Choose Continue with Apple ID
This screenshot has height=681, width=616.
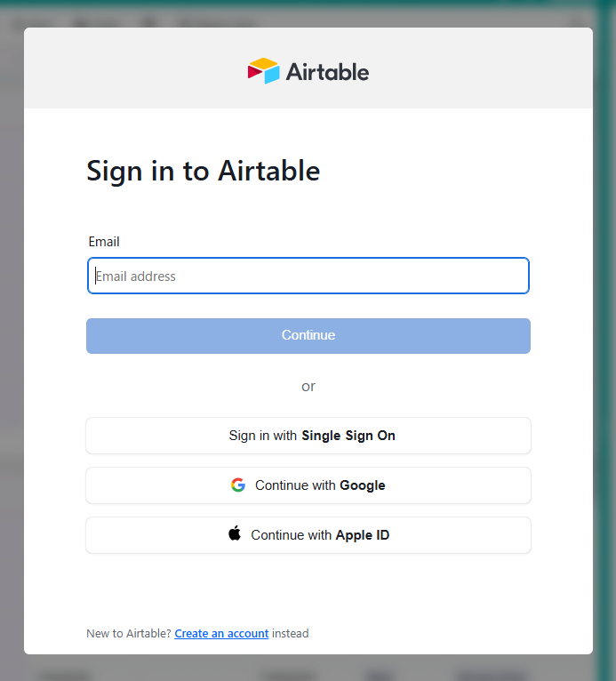tap(308, 535)
